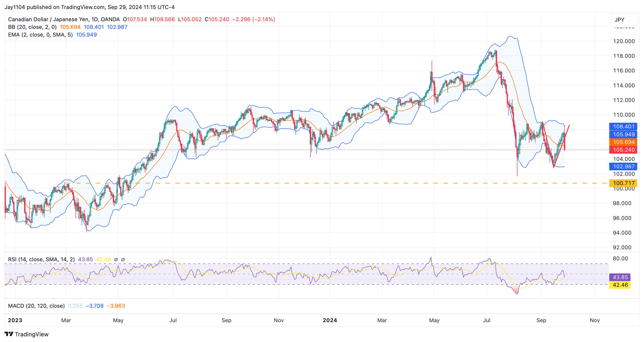Click the blue 108.401 upper band price label
Viewport: 644px width, 342px height.
[623, 127]
